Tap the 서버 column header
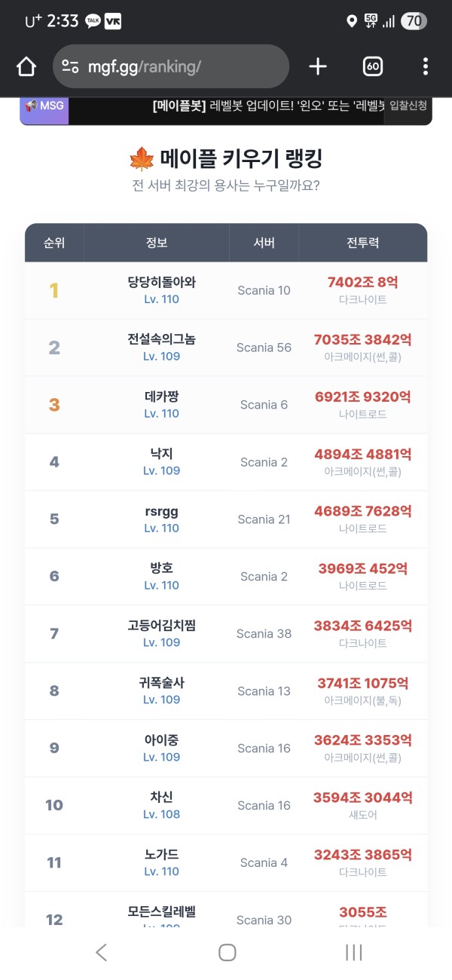 (264, 243)
